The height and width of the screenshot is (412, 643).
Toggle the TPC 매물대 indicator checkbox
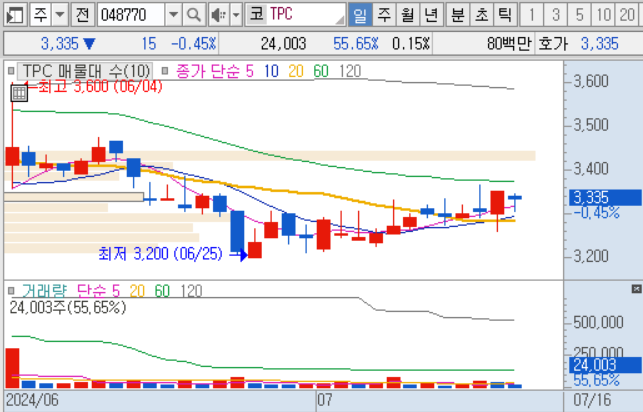pyautogui.click(x=11, y=71)
